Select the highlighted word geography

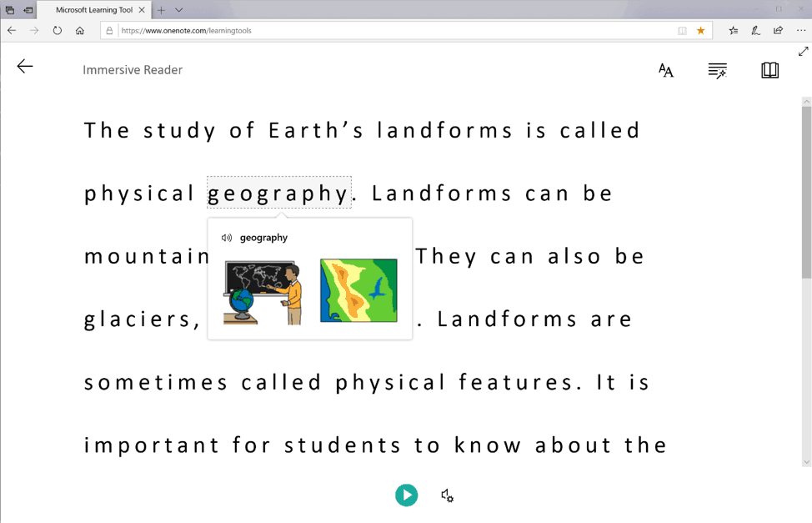coord(278,194)
